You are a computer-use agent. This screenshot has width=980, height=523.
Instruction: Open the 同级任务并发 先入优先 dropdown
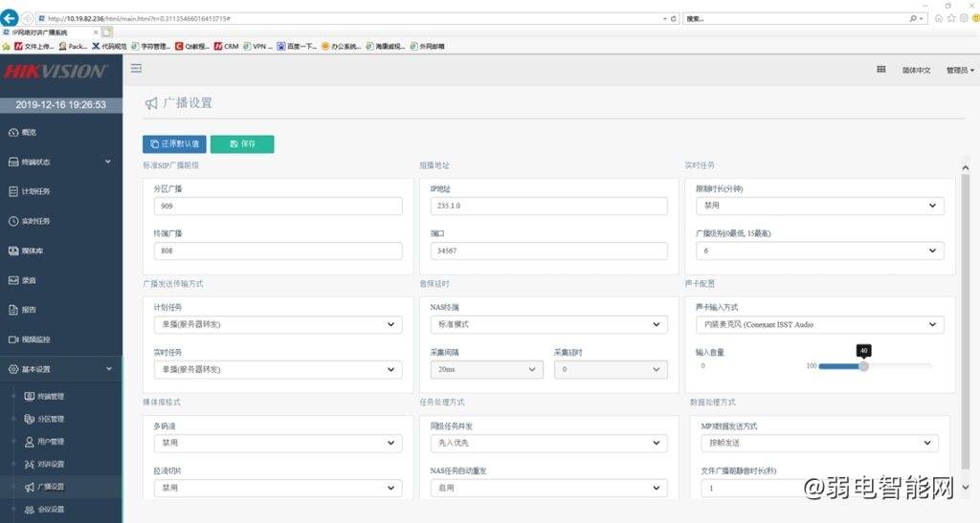tap(548, 443)
